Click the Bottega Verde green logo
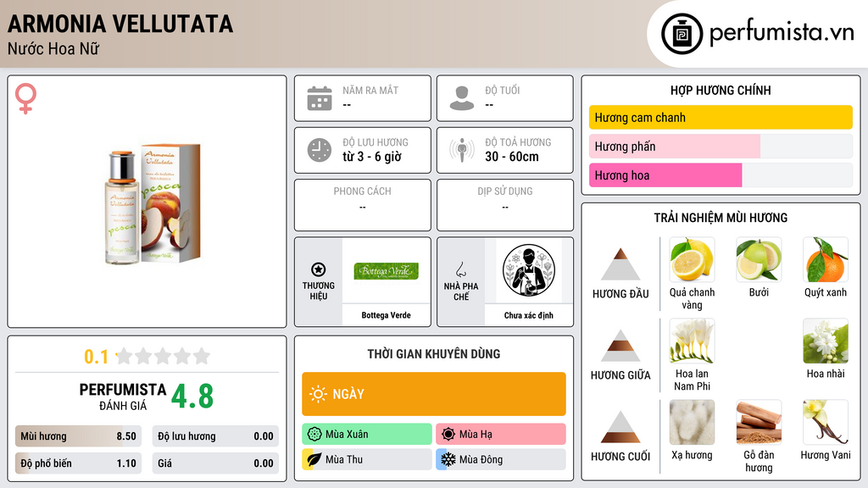The width and height of the screenshot is (868, 488). (387, 271)
